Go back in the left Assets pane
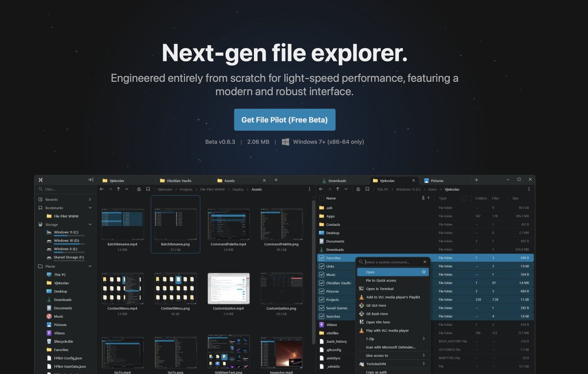 pos(101,189)
